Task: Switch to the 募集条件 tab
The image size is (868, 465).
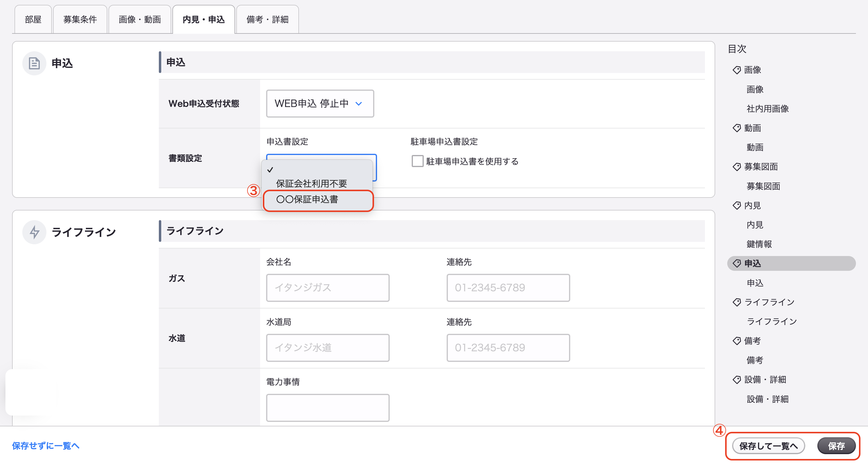Action: tap(80, 19)
